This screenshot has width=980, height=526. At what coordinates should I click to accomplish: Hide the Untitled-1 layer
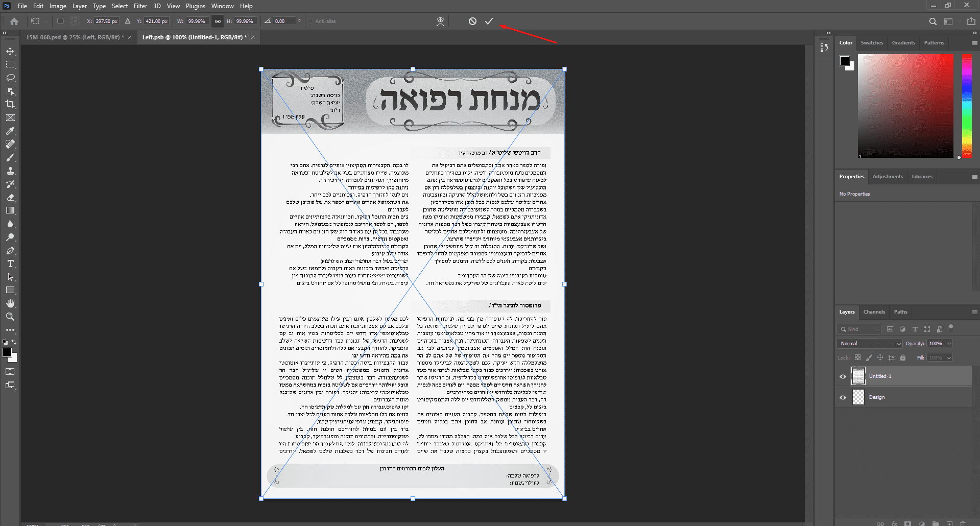843,376
